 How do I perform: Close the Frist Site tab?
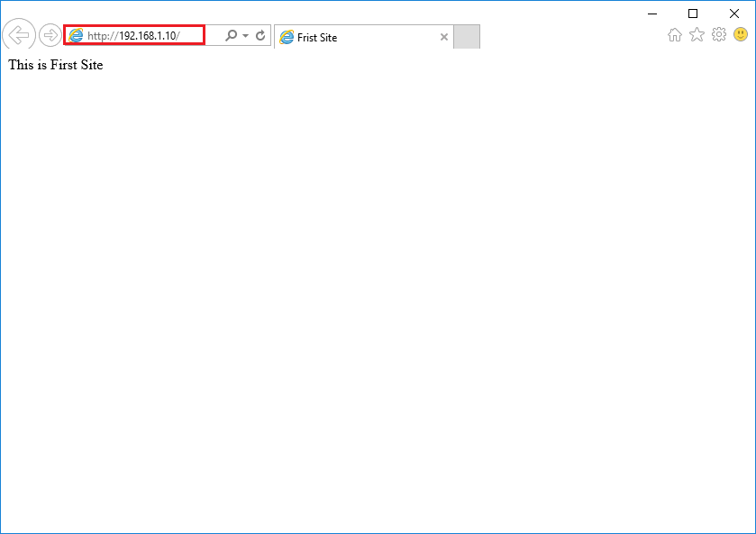click(x=444, y=37)
